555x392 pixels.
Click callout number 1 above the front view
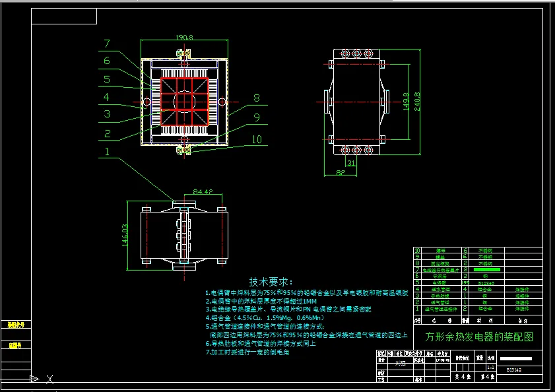click(108, 152)
